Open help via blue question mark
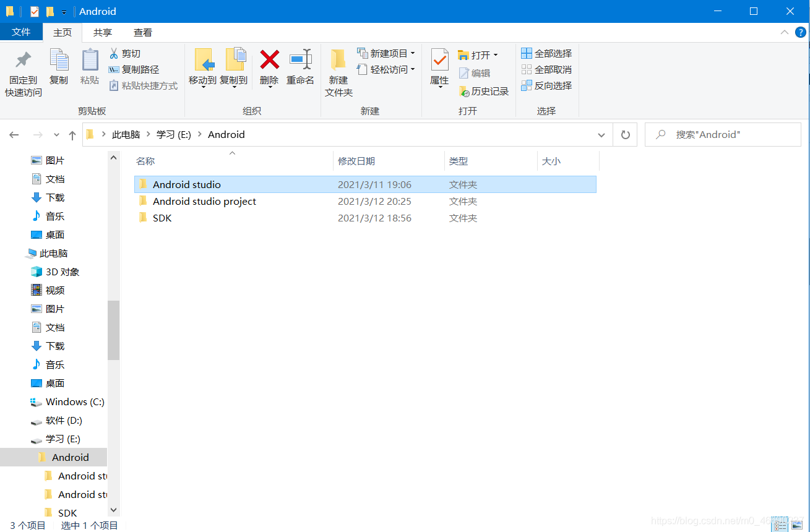The height and width of the screenshot is (532, 810). click(x=801, y=33)
